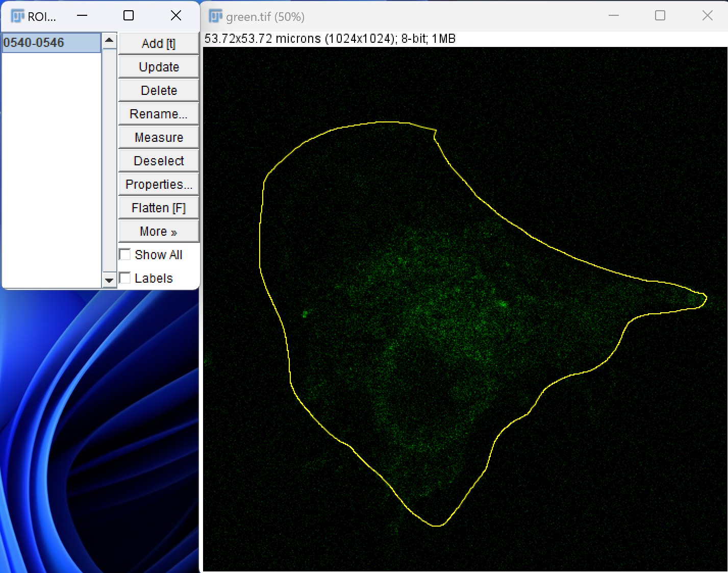This screenshot has width=728, height=573.
Task: Open the More » options menu
Action: tap(159, 231)
